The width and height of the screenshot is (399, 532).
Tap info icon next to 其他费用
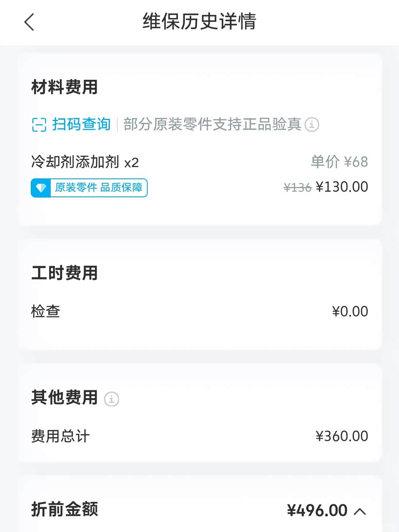[111, 400]
